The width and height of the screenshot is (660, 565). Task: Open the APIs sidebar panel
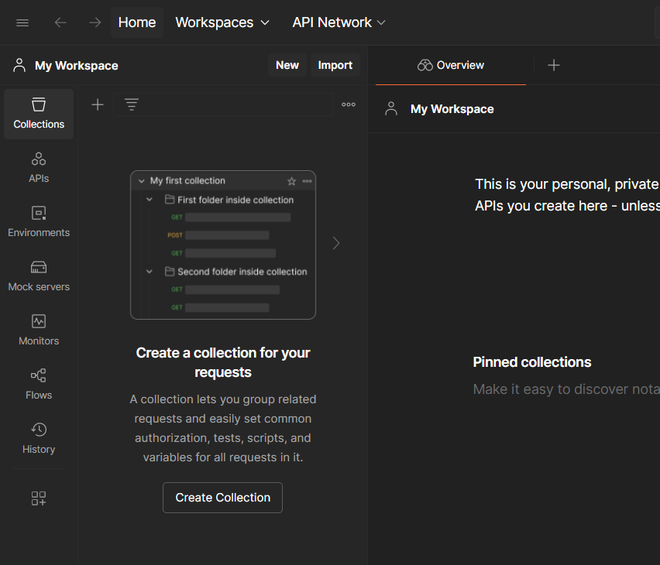pos(38,167)
